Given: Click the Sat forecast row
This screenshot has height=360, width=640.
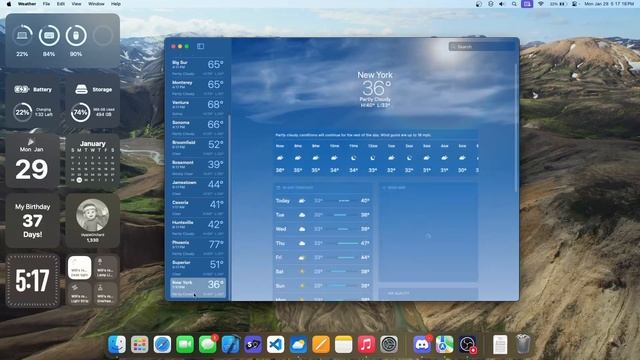Looking at the screenshot, I should (322, 271).
